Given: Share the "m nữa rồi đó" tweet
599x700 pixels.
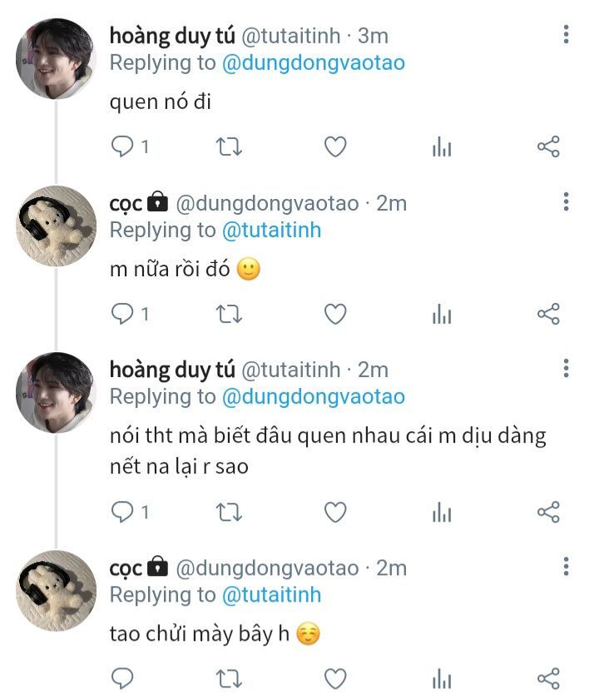Looking at the screenshot, I should pyautogui.click(x=548, y=314).
